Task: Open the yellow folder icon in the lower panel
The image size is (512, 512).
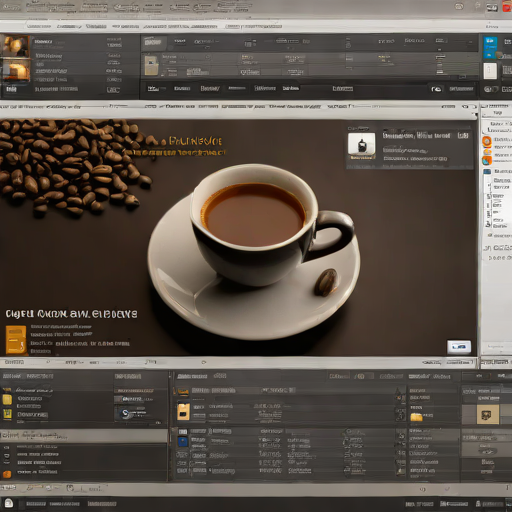Action: point(416,417)
